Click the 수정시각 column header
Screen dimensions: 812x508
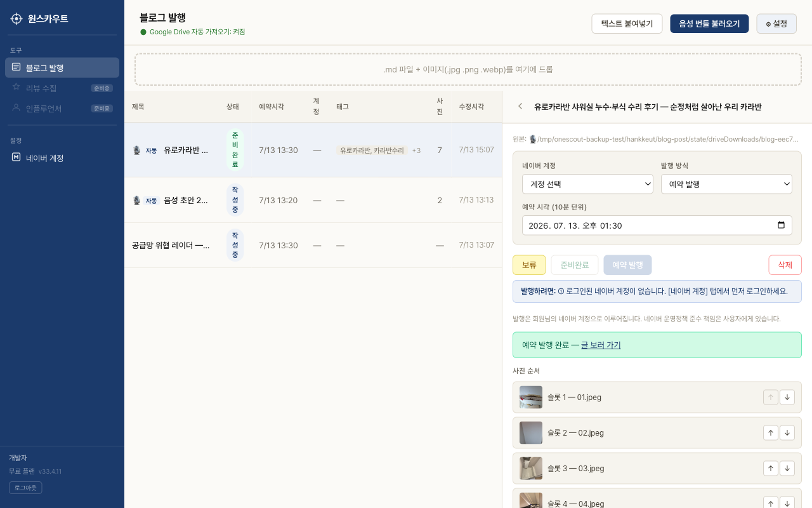[x=472, y=107]
